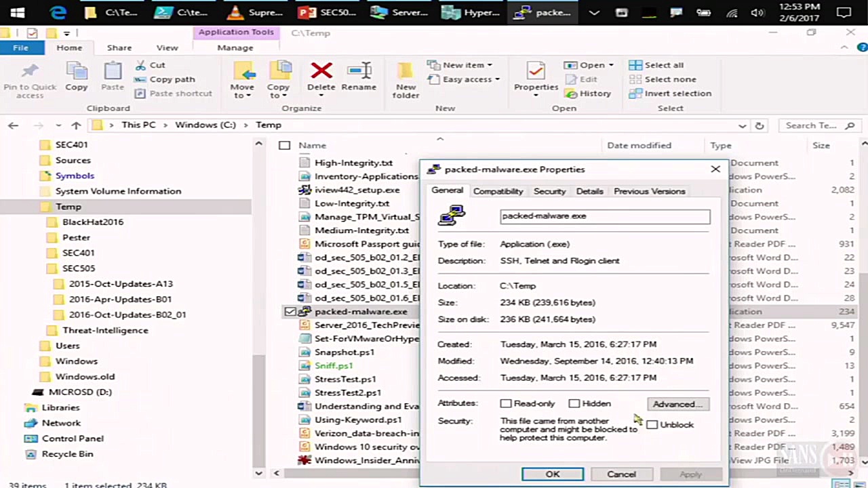
Task: Go back with the left arrow
Action: (14, 125)
